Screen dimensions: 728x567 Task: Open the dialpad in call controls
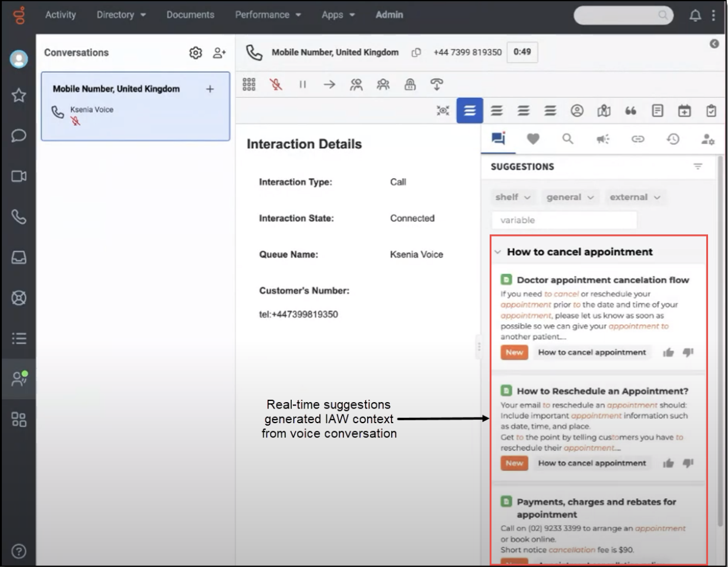pos(249,85)
